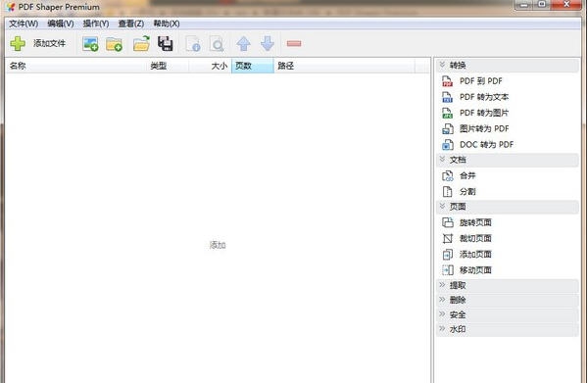This screenshot has width=588, height=383.
Task: Add a folder with the folder-plus icon
Action: (x=114, y=44)
